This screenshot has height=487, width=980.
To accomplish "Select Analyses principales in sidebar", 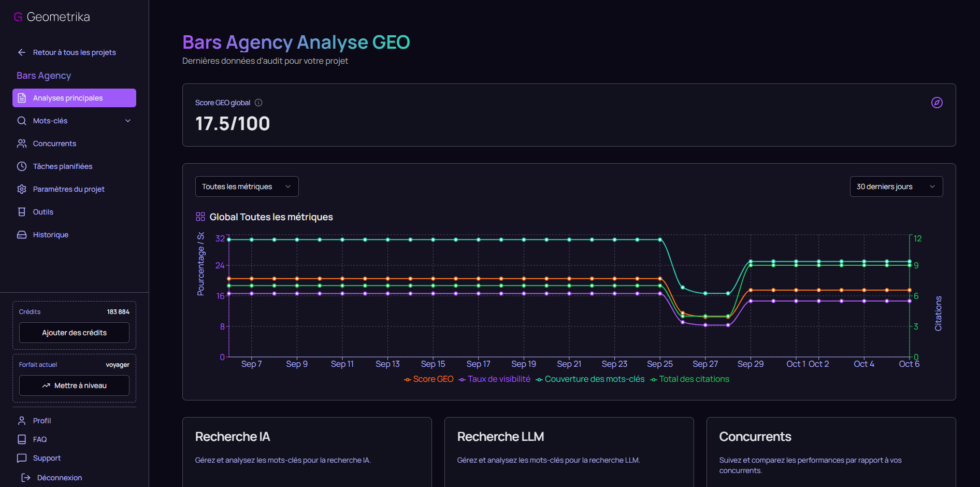I will pos(74,98).
